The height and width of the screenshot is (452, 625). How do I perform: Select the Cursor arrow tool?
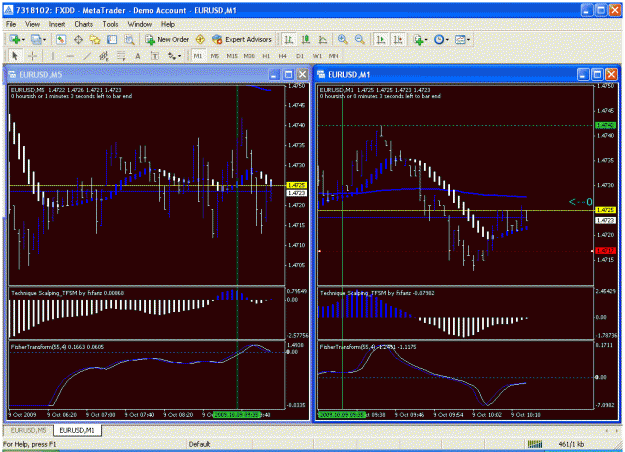pos(15,56)
